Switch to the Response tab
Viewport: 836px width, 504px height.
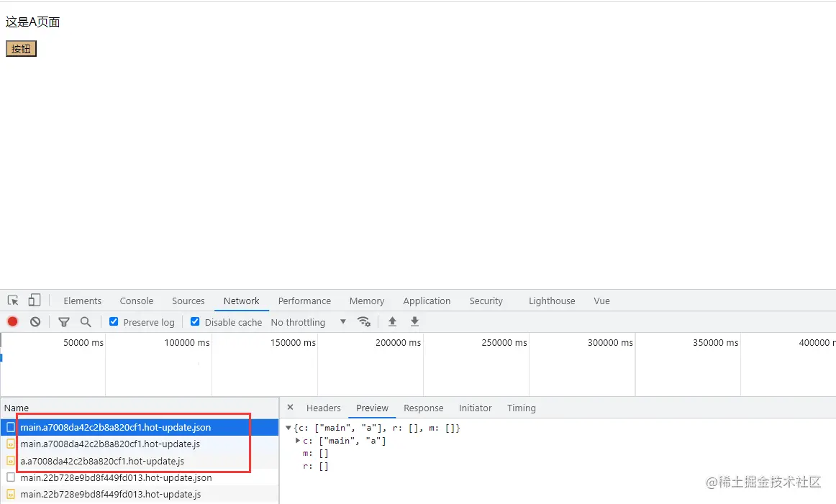423,408
